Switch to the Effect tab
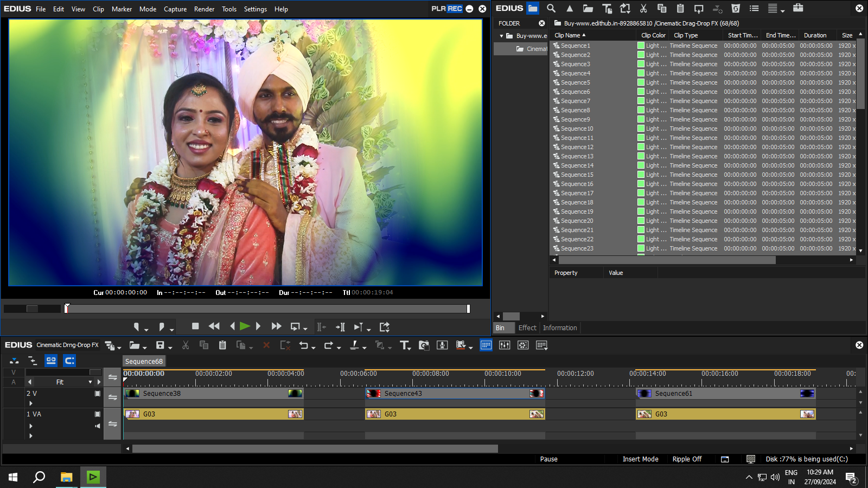Image resolution: width=868 pixels, height=488 pixels. pyautogui.click(x=527, y=328)
